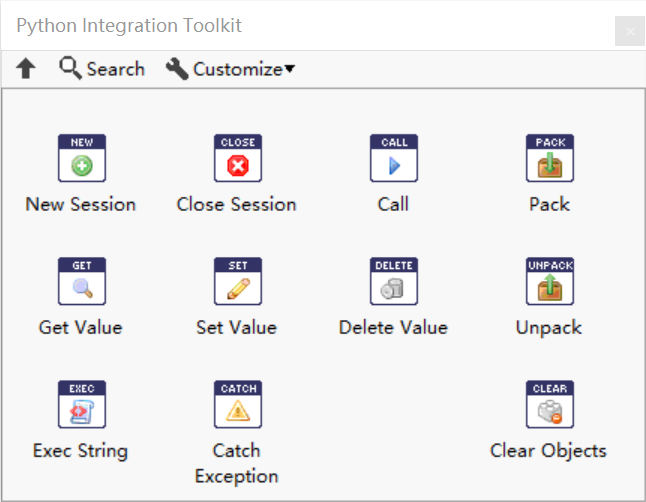
Task: Click the "New Session" text label
Action: coord(81,204)
